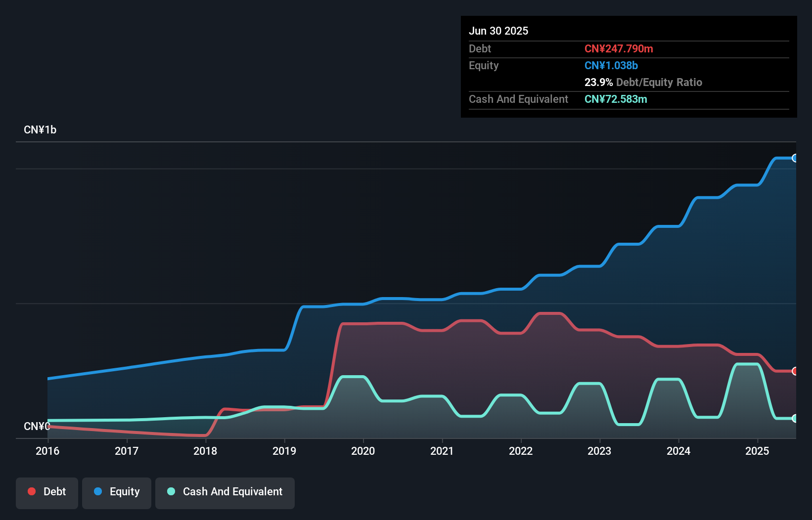Viewport: 812px width, 520px height.
Task: Select the 2025 axis label
Action: [x=757, y=451]
